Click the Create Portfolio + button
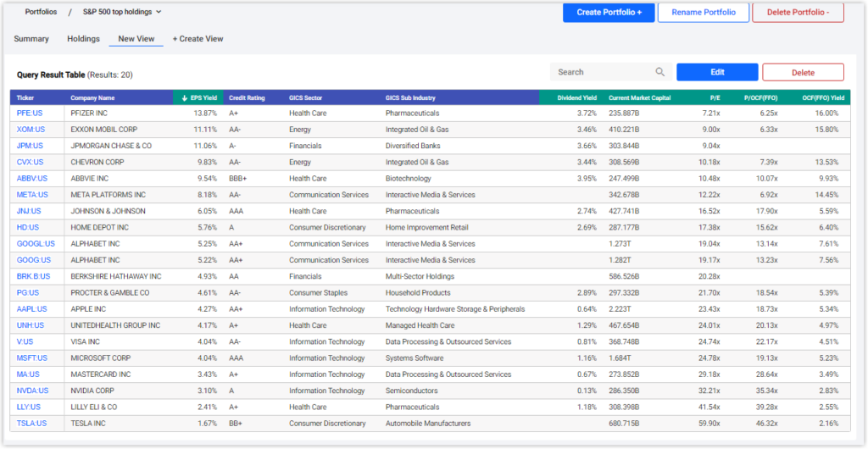The image size is (868, 449). click(x=609, y=12)
